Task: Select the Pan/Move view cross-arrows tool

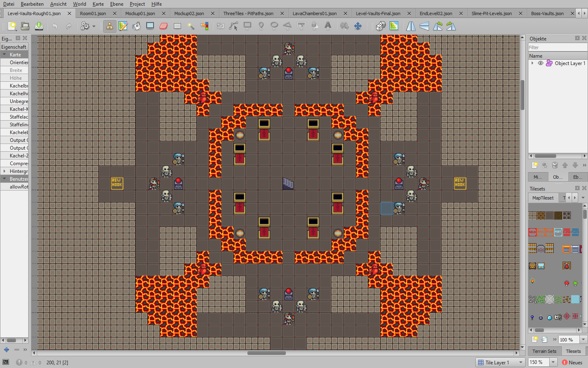Action: pos(358,26)
